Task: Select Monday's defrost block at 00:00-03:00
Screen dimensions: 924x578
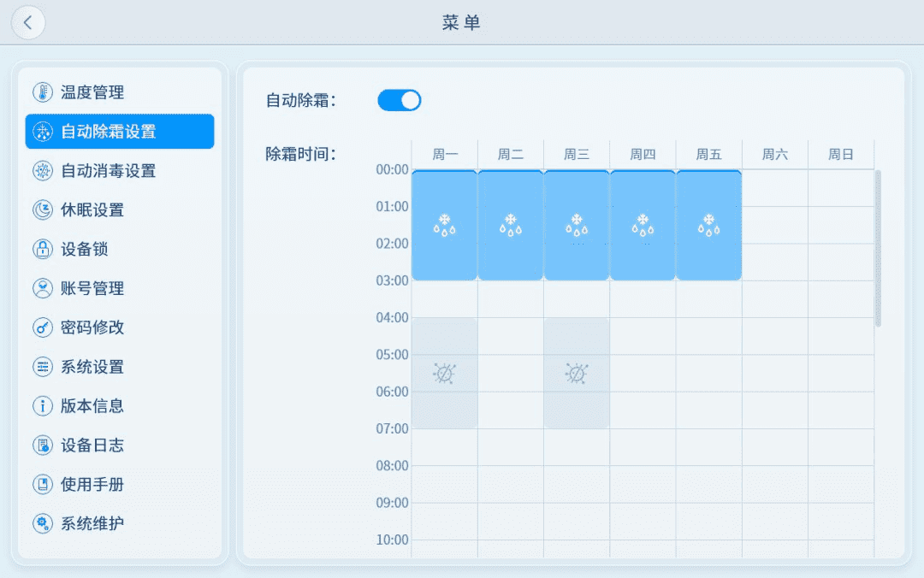Action: pyautogui.click(x=444, y=226)
